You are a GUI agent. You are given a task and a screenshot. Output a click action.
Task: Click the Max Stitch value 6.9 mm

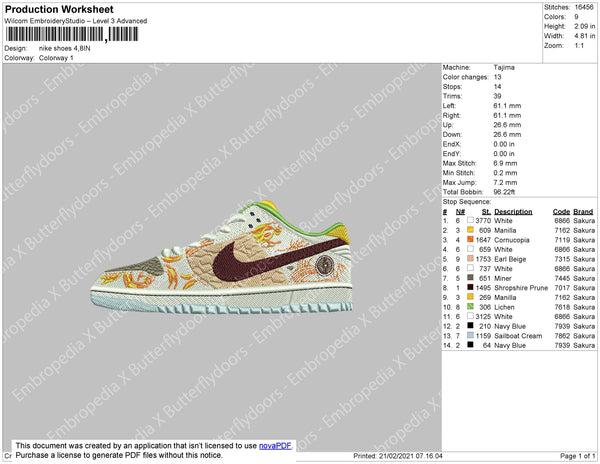[505, 163]
